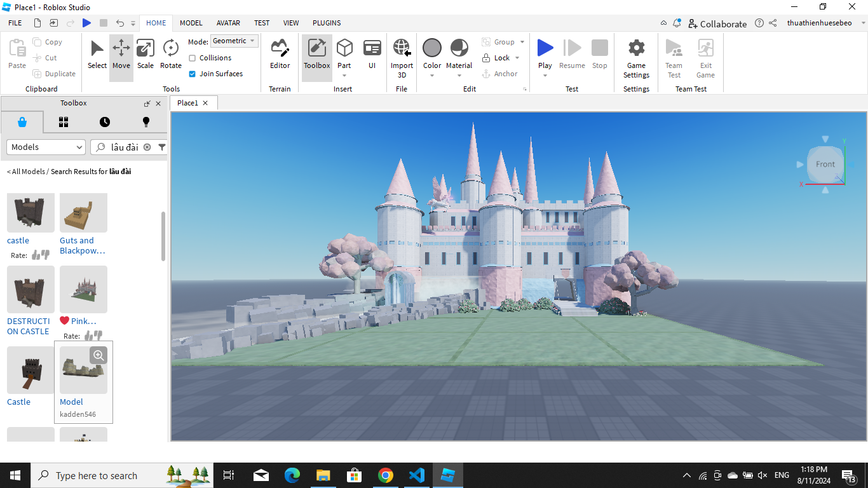Click the Toolbox search field
Viewport: 868px width, 488px height.
125,147
